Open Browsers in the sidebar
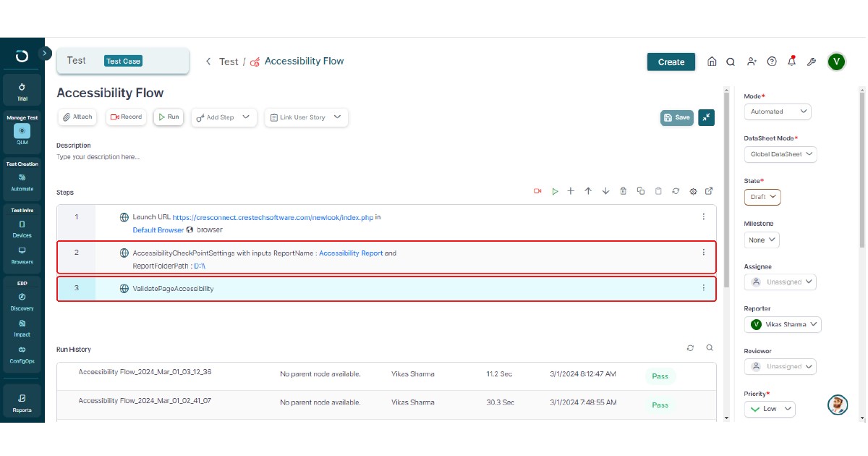This screenshot has width=868, height=456. pos(22,255)
